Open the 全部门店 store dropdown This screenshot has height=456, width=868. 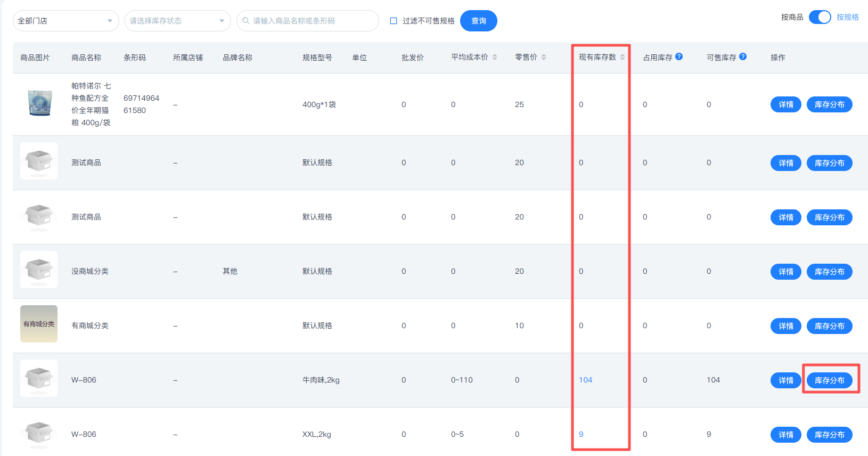tap(65, 21)
